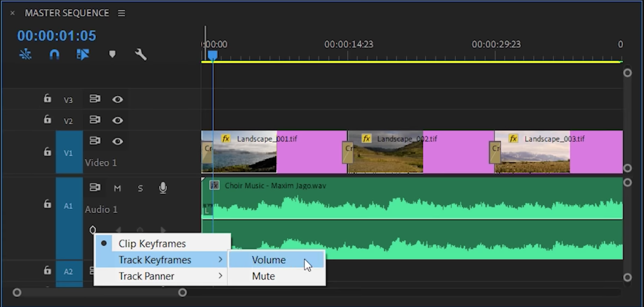Select the Landscape_003.tif clip
Image resolution: width=644 pixels, height=307 pixels.
(559, 152)
